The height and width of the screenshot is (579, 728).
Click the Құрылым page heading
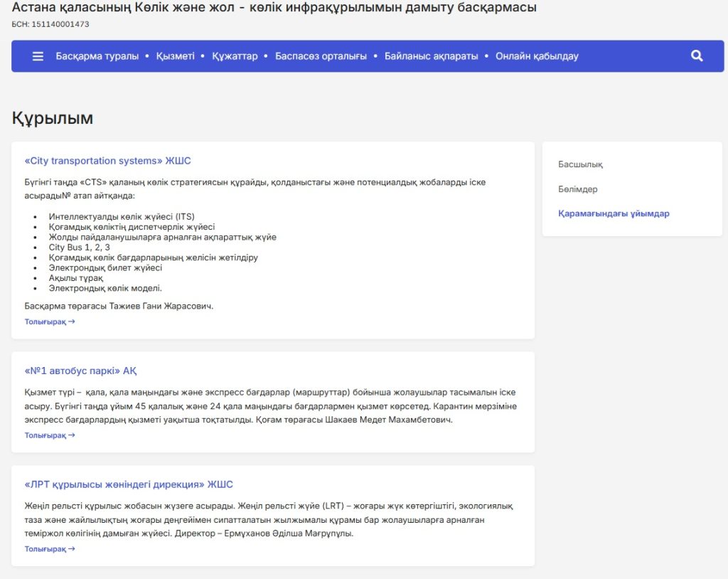tap(53, 118)
